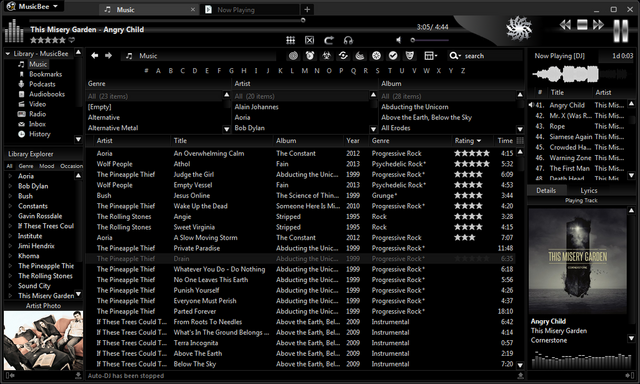Toggle repeat mode arrow icon
Viewport: 640px width, 384px height.
click(329, 40)
